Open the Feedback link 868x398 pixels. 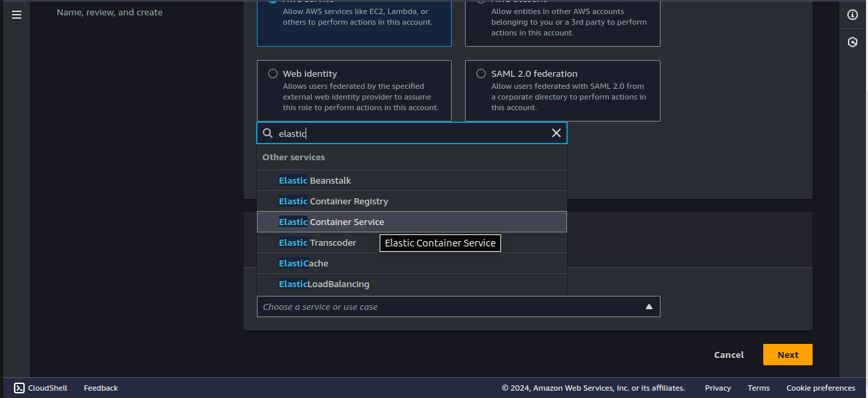(x=101, y=388)
